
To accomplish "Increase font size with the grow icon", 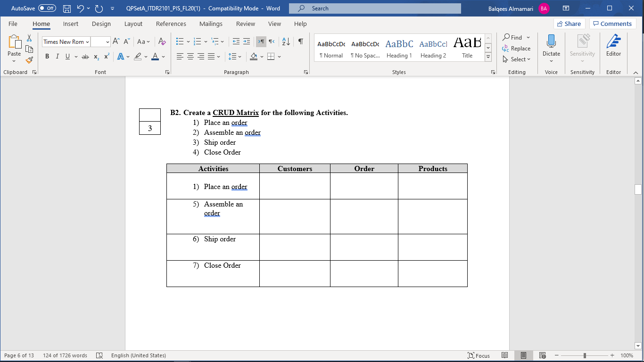I will (116, 41).
